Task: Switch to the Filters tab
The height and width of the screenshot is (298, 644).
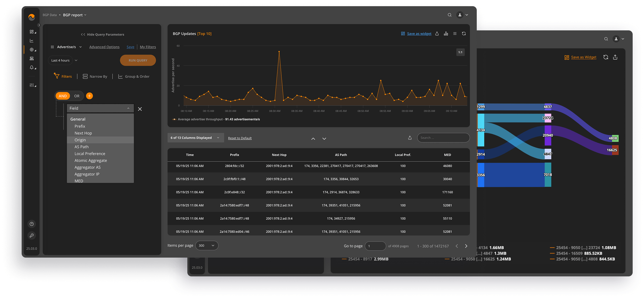Action: tap(63, 76)
